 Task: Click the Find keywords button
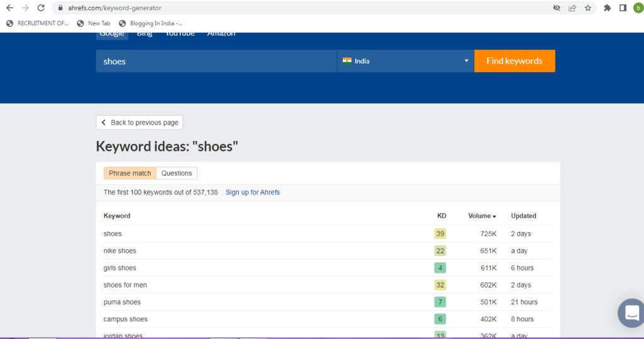[514, 61]
